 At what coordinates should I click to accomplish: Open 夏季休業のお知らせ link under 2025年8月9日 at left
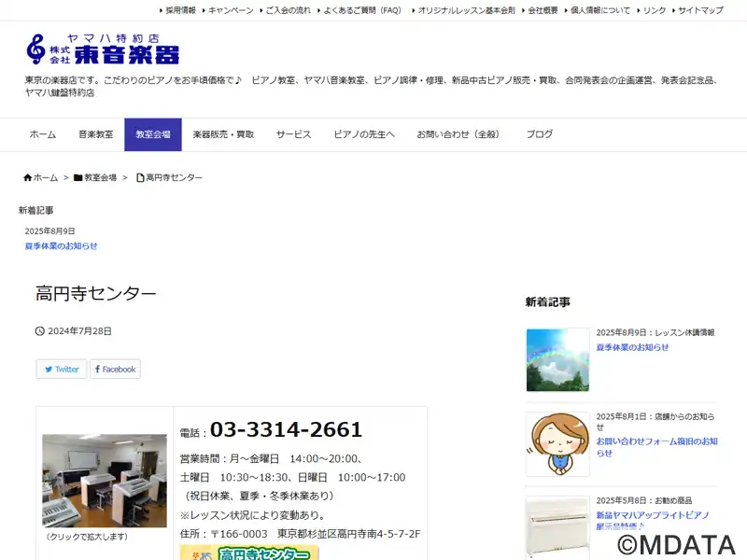(61, 246)
